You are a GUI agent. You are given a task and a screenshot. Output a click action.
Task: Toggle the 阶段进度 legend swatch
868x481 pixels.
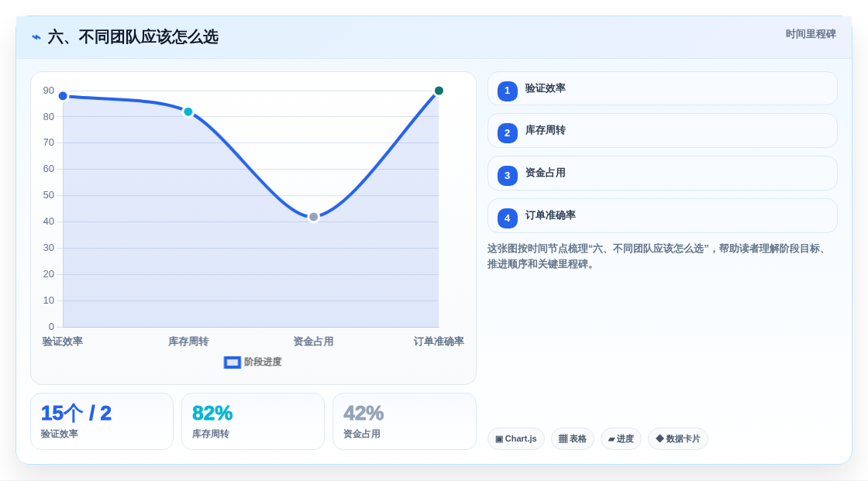[x=232, y=362]
